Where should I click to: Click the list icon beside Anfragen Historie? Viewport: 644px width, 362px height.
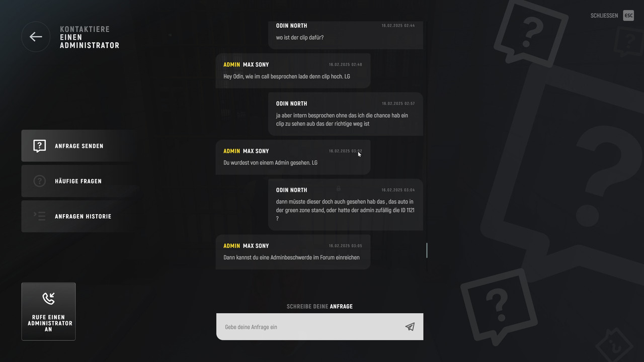[39, 216]
